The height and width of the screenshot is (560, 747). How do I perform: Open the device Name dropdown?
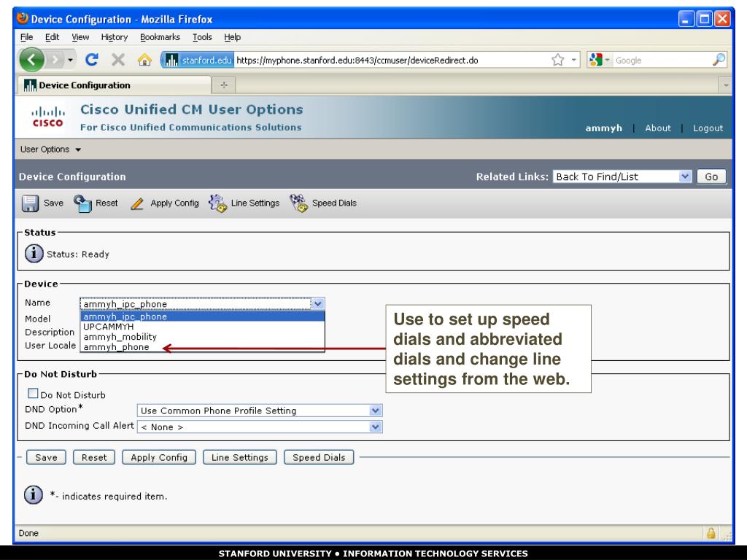coord(318,303)
